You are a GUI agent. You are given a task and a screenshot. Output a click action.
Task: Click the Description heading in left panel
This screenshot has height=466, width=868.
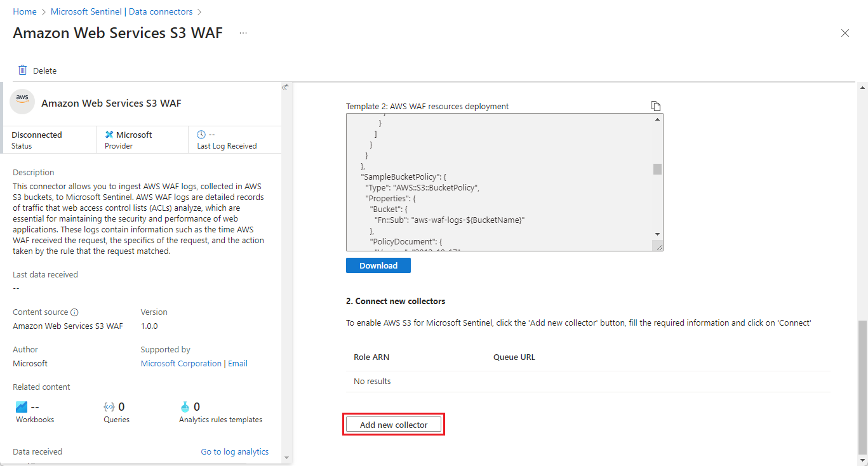[x=34, y=172]
